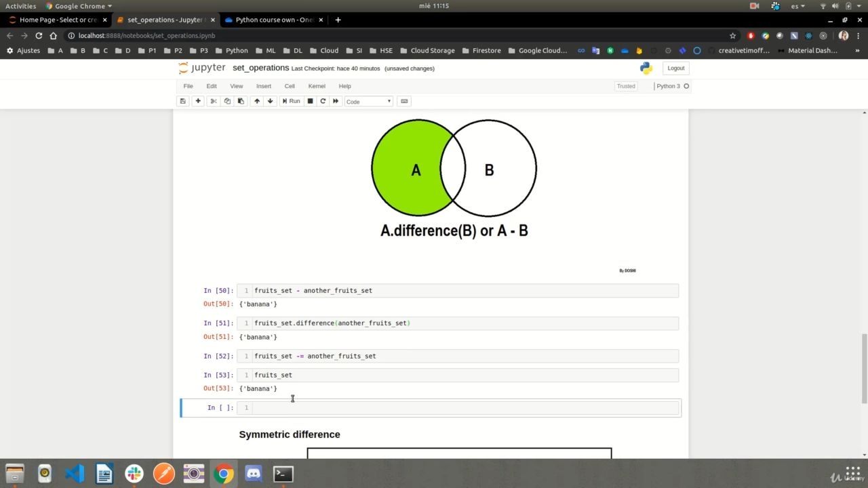Screen dimensions: 868x488
Task: Interrupt the kernel with the stop icon
Action: 310,101
